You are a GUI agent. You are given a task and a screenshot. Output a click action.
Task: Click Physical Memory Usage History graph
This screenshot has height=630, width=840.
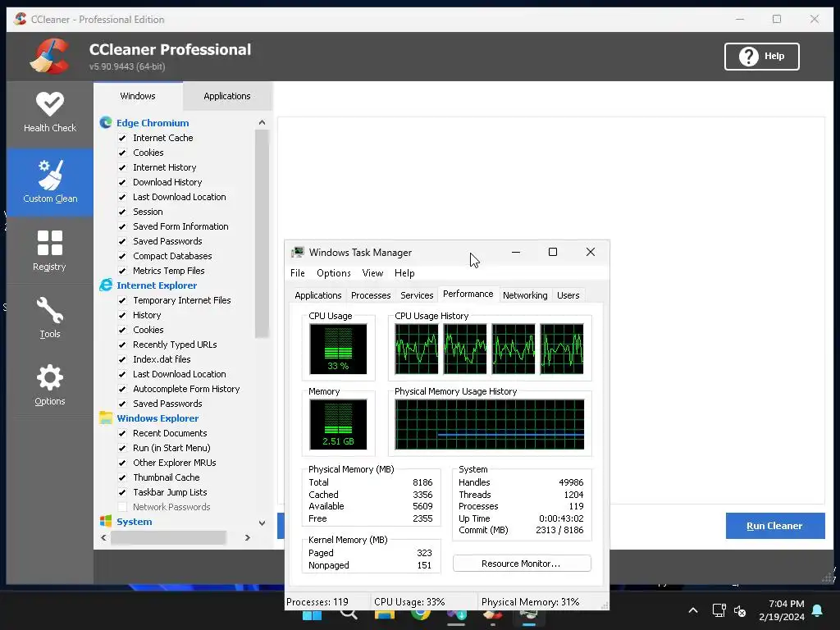tap(489, 424)
